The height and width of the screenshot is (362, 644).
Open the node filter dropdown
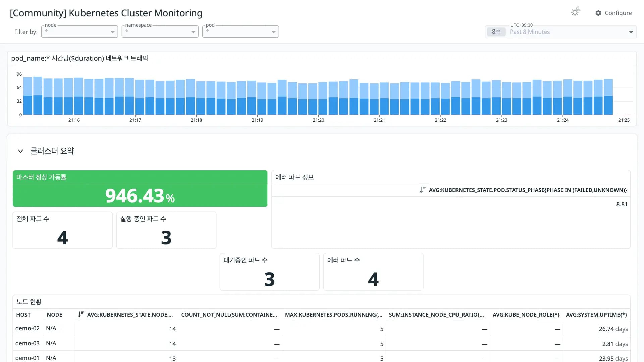pyautogui.click(x=79, y=32)
